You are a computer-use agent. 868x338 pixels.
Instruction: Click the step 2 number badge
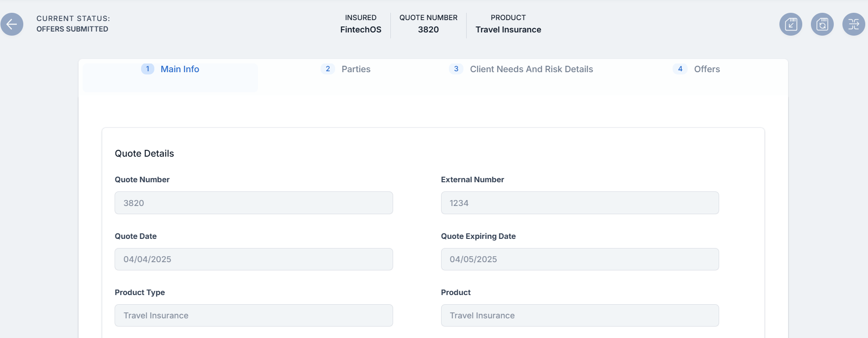point(327,69)
